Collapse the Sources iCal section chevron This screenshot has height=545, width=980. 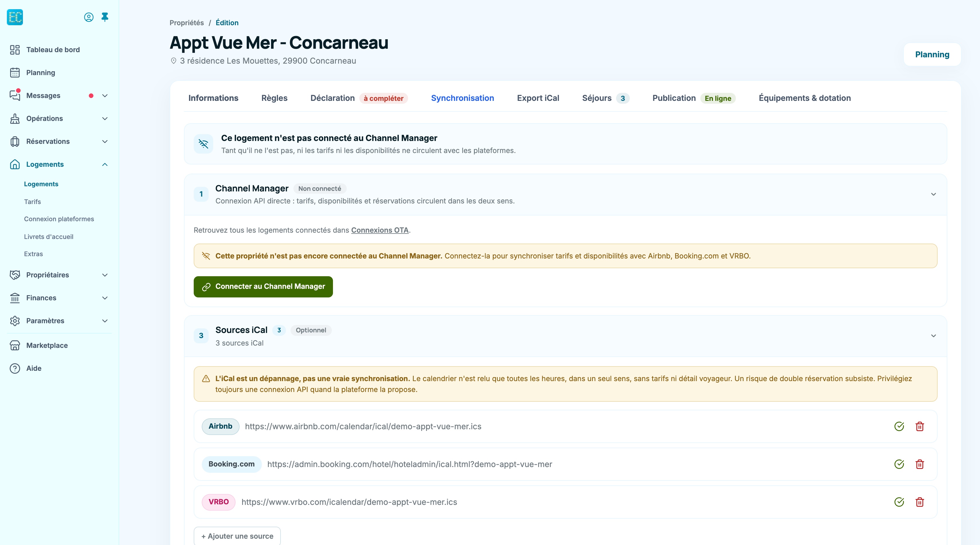click(x=933, y=336)
